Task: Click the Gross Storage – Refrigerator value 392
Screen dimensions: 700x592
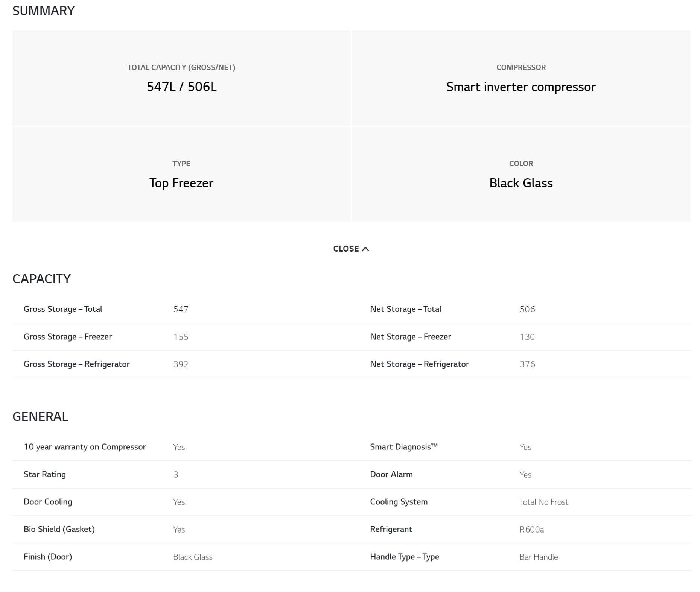Action: pyautogui.click(x=181, y=364)
